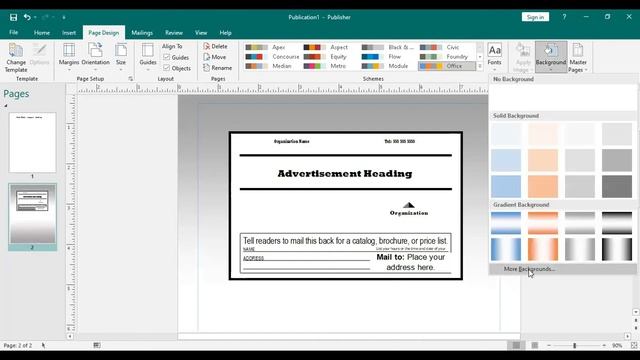Select page 1 thumbnail
Image resolution: width=640 pixels, height=360 pixels.
(x=33, y=143)
